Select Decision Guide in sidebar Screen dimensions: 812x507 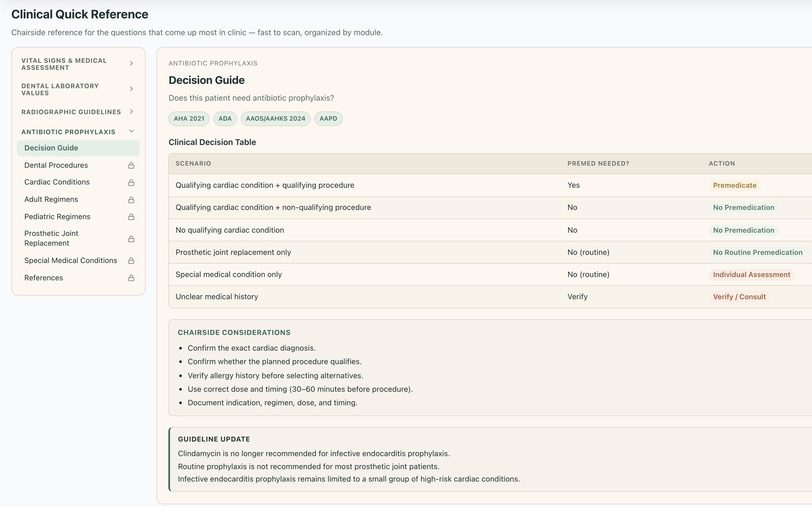click(78, 148)
